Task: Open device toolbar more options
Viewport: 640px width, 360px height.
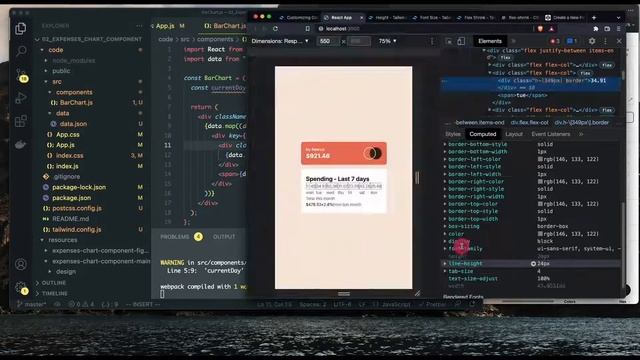Action: (432, 41)
